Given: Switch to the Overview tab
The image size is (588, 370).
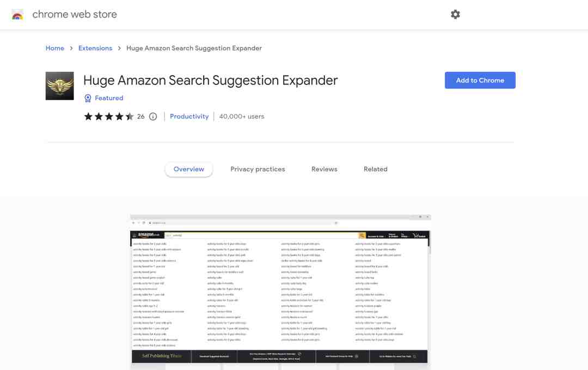Looking at the screenshot, I should (188, 169).
